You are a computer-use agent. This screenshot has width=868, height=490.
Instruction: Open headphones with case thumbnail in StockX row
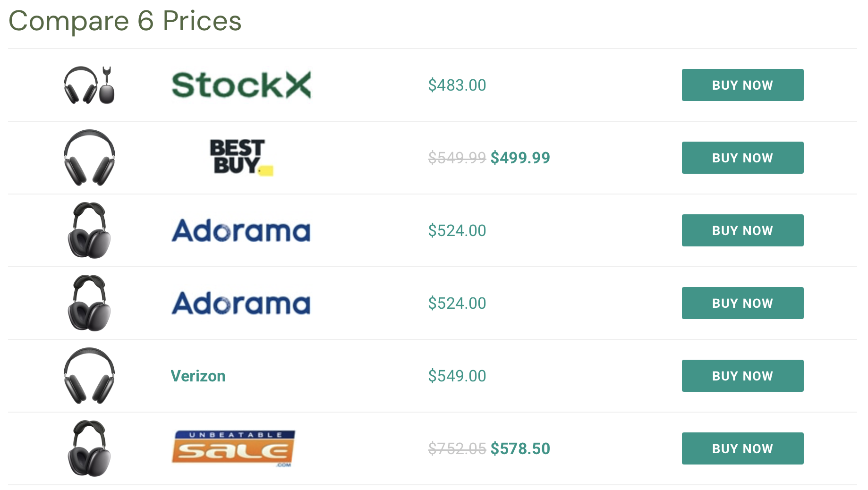pos(89,85)
